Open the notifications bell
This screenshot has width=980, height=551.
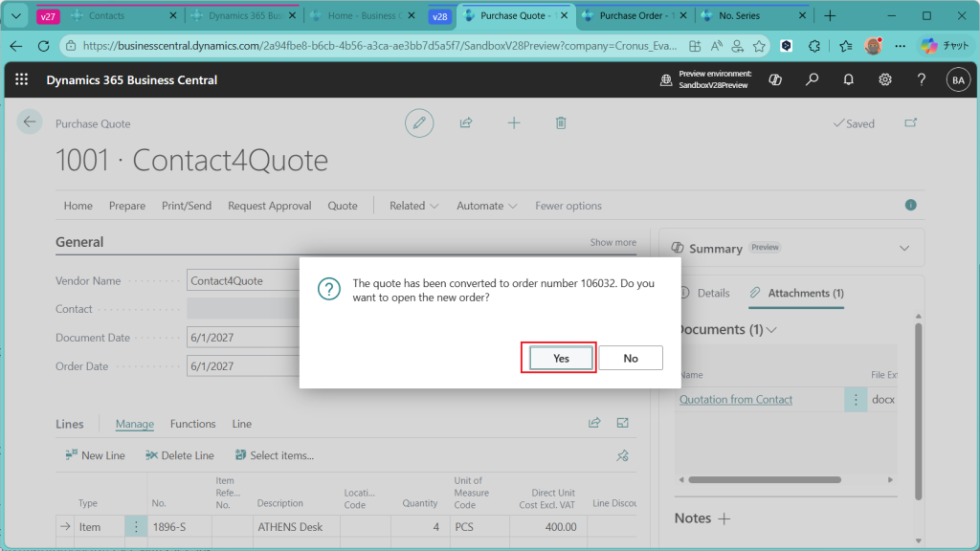[x=848, y=80]
